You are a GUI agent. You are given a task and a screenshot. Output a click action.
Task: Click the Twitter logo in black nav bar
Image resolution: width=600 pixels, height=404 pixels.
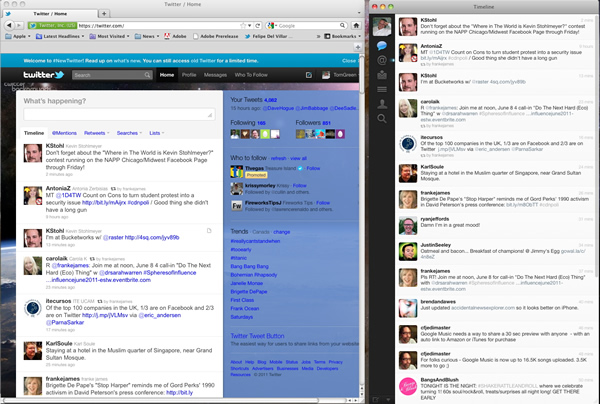(43, 75)
